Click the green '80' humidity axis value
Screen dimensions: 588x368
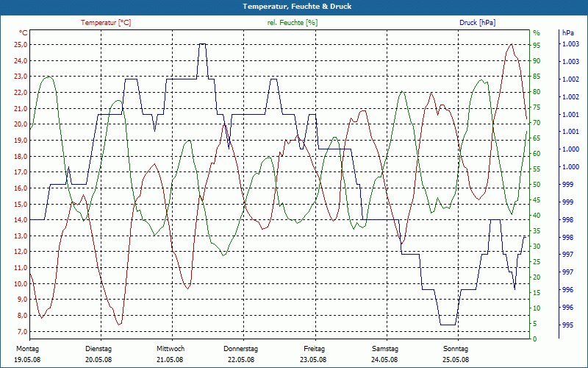coord(537,92)
